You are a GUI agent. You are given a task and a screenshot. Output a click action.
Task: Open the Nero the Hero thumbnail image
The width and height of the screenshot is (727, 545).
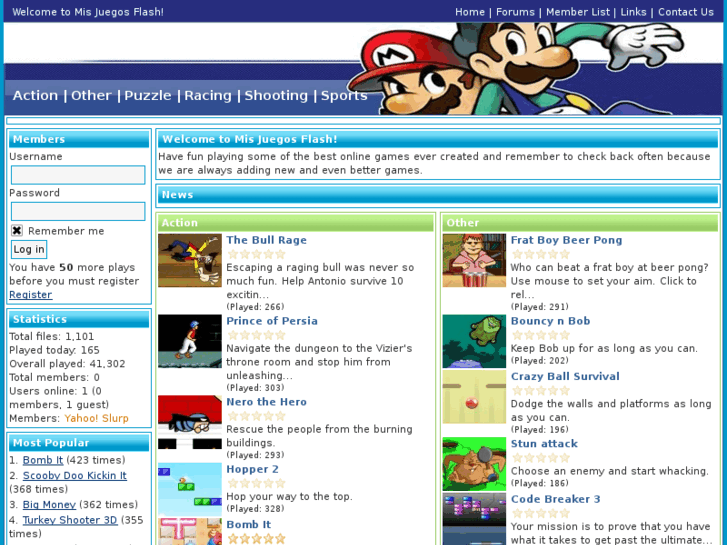(190, 422)
